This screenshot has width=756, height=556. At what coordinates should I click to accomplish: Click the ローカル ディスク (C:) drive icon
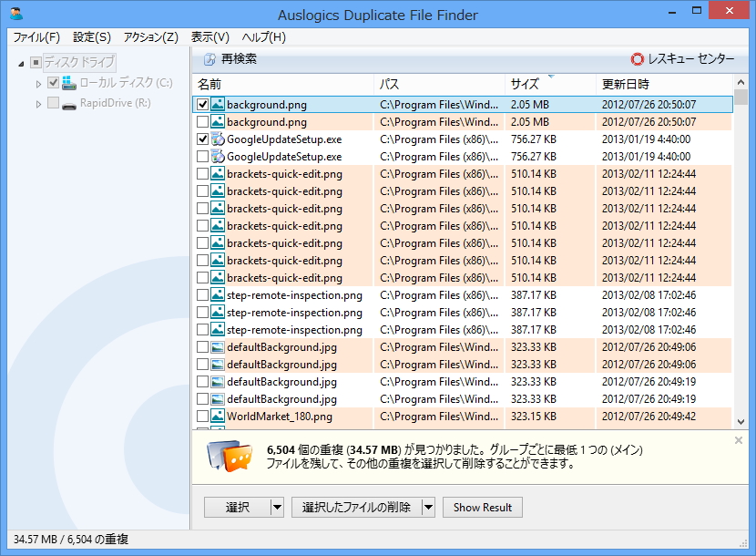[x=69, y=83]
